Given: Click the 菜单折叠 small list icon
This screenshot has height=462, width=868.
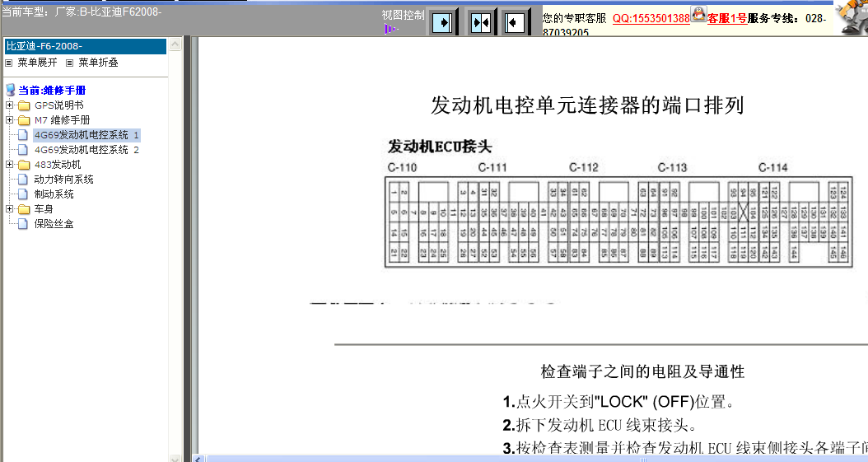Looking at the screenshot, I should click(69, 63).
